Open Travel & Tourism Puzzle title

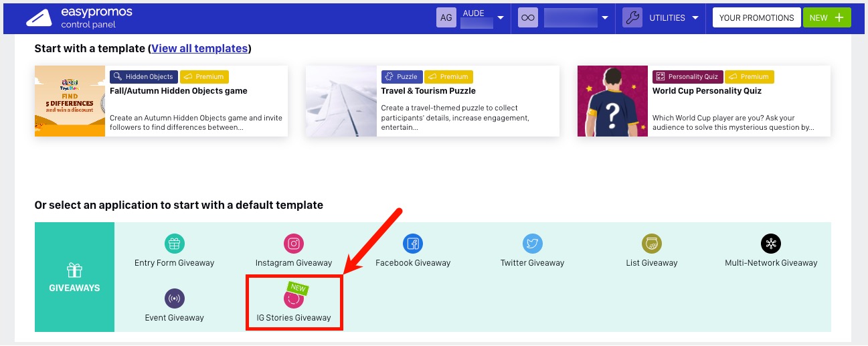point(428,91)
